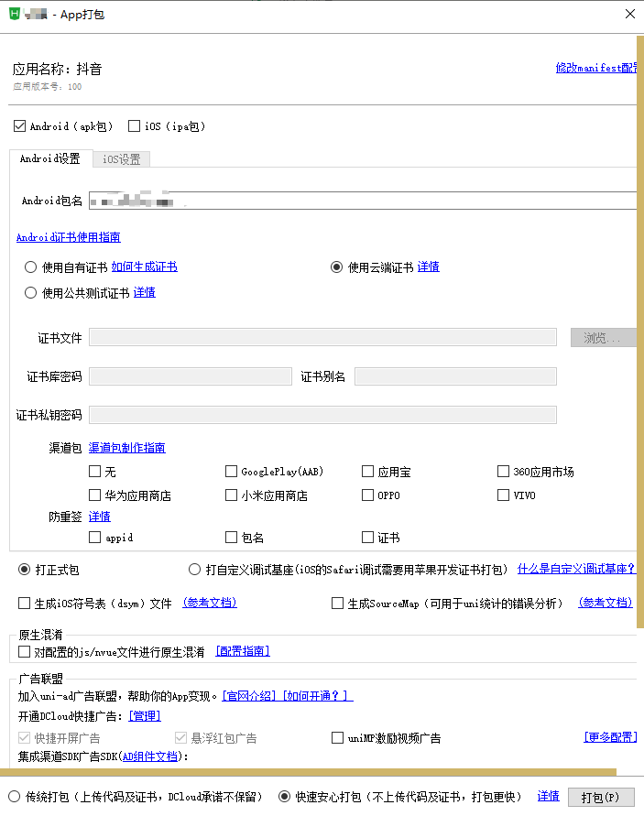Open 更多配置 link
Screen dimensions: 644x816
(610, 737)
